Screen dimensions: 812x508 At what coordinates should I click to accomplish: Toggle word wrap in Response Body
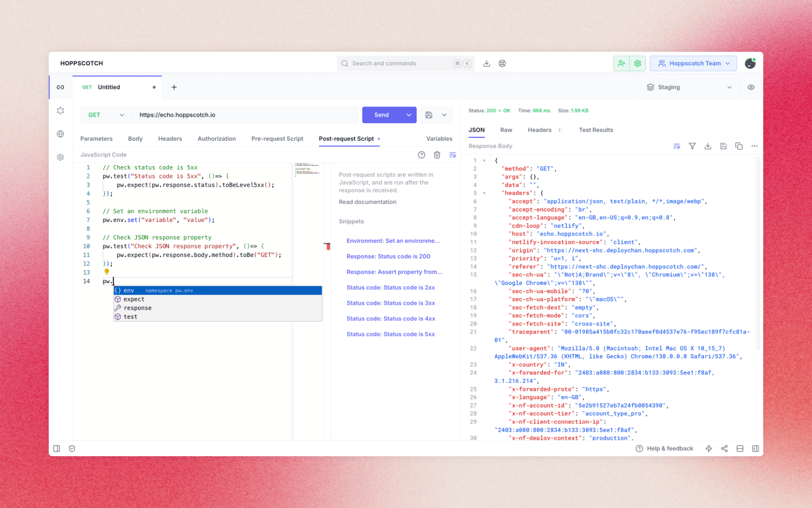coord(677,146)
